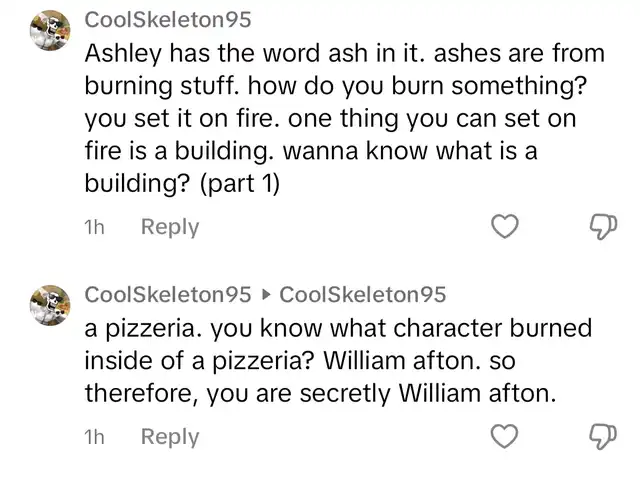Screen dimensions: 640x480
Task: Open CoolSkeleton95 profile from first comment username
Action: point(168,20)
